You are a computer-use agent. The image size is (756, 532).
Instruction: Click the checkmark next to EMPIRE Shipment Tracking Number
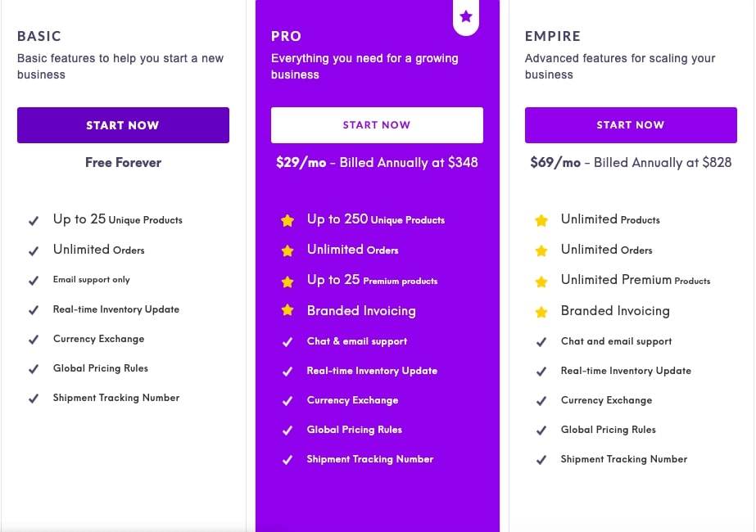(541, 460)
